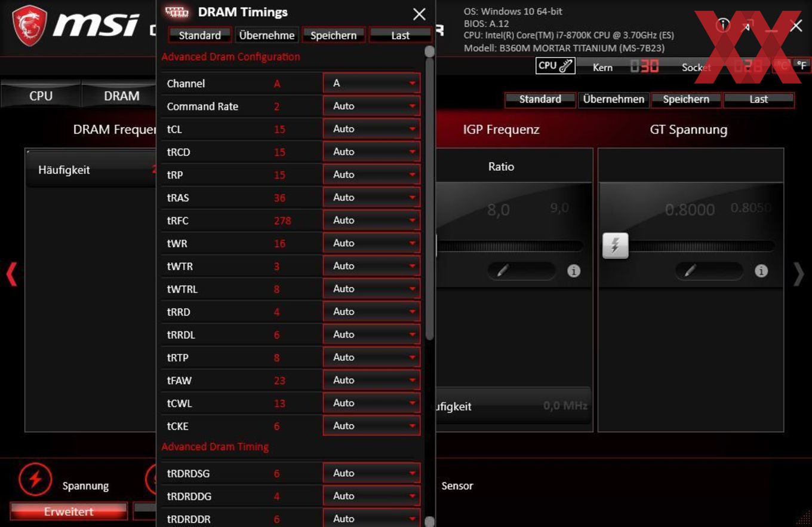Open the tRCD Auto dropdown
This screenshot has width=812, height=527.
tap(371, 152)
